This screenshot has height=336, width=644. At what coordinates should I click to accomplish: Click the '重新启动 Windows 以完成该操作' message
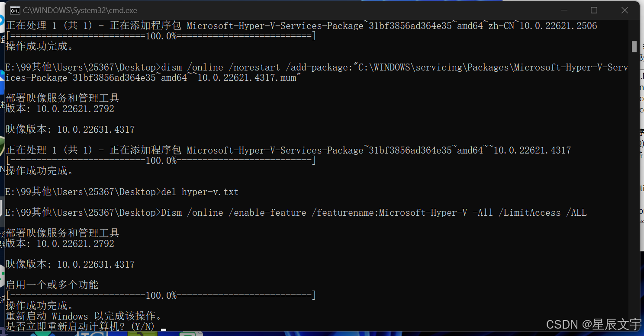83,316
